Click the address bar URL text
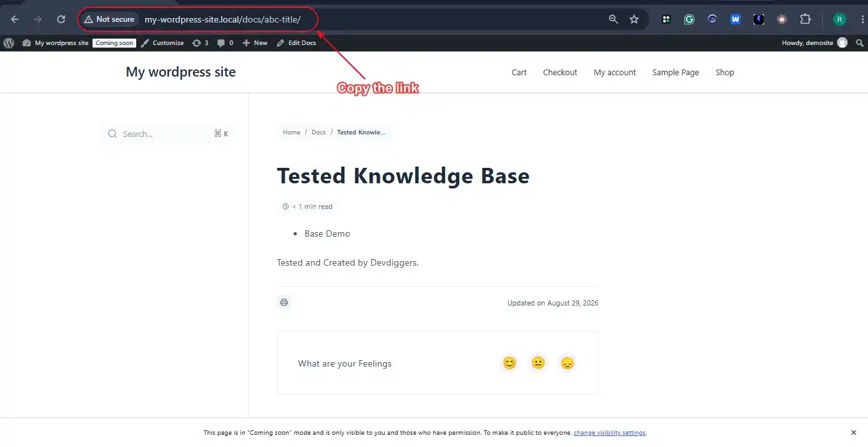The image size is (868, 447). [x=222, y=19]
